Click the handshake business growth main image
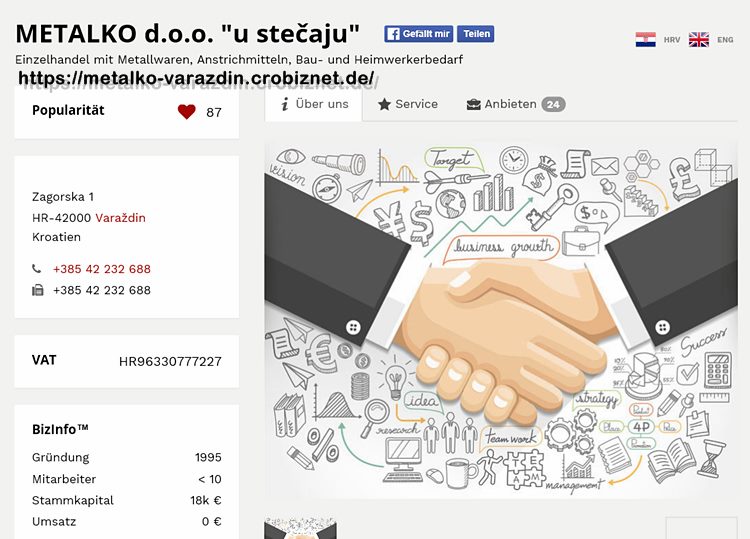750x539 pixels. (x=501, y=319)
